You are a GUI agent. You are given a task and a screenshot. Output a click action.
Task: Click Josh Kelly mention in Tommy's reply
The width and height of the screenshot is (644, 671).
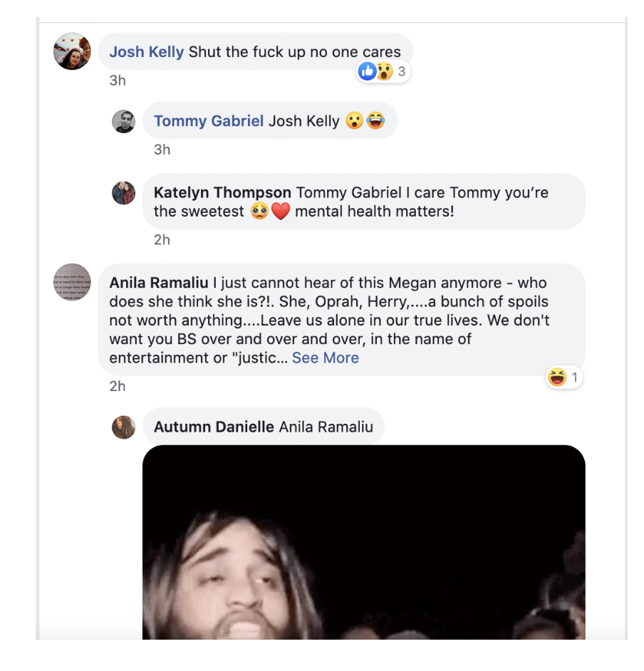tap(303, 121)
